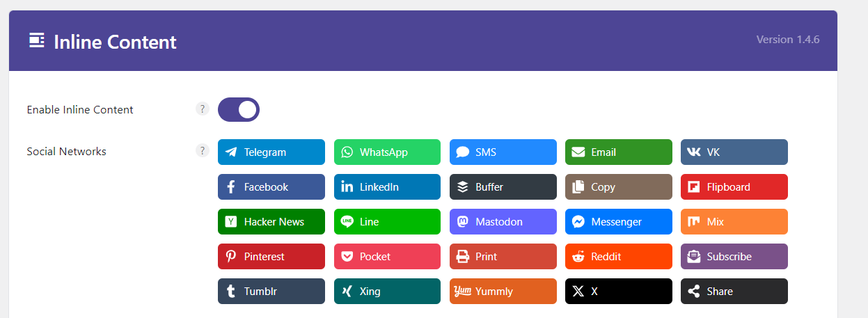868x318 pixels.
Task: Click the LinkedIn logo icon
Action: (347, 187)
